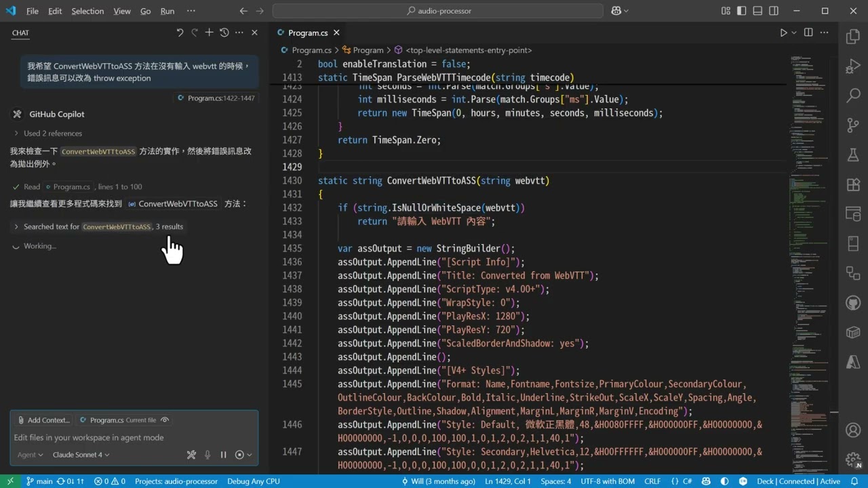The width and height of the screenshot is (868, 488).
Task: Open the Explorer view in activity bar
Action: point(853,37)
